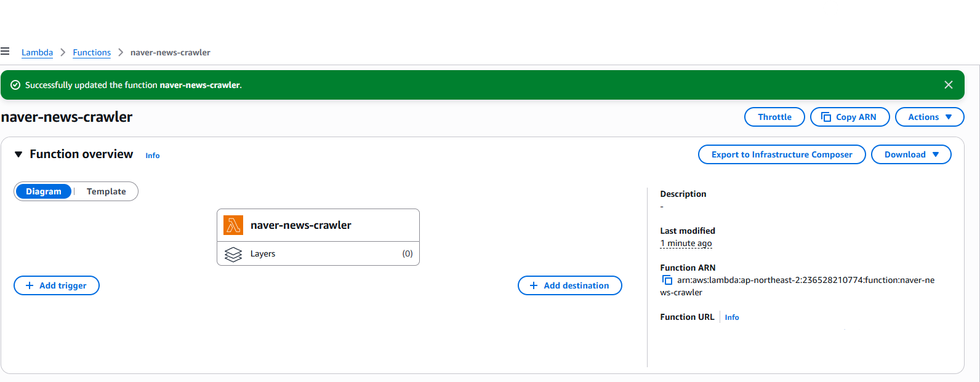
Task: Open the Download dropdown
Action: pyautogui.click(x=911, y=154)
